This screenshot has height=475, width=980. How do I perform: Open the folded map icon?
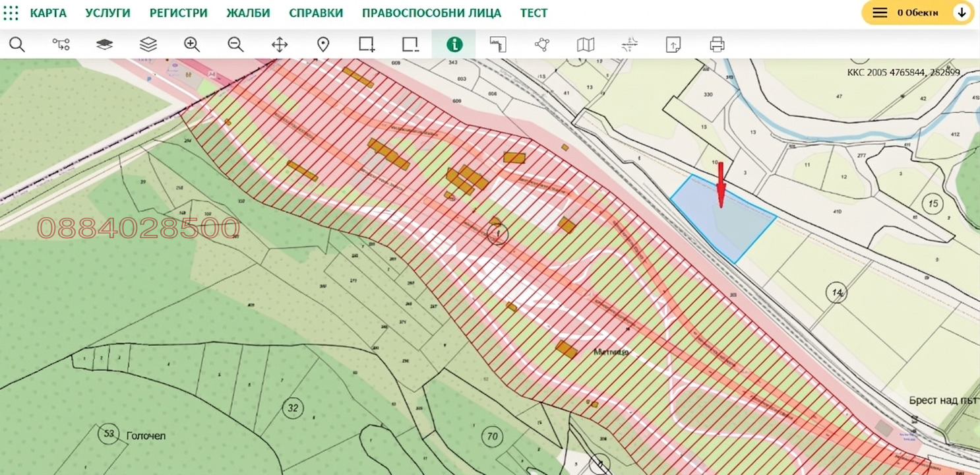(586, 44)
